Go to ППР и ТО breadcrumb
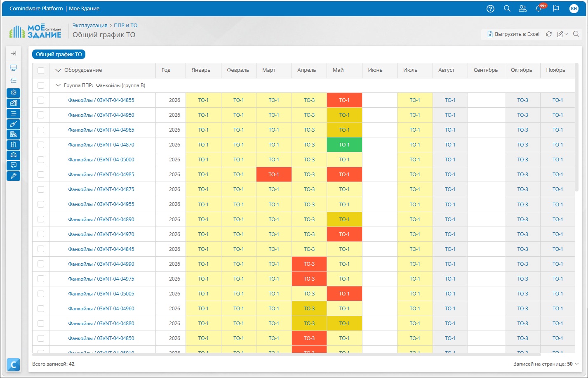The image size is (588, 378). click(x=126, y=25)
